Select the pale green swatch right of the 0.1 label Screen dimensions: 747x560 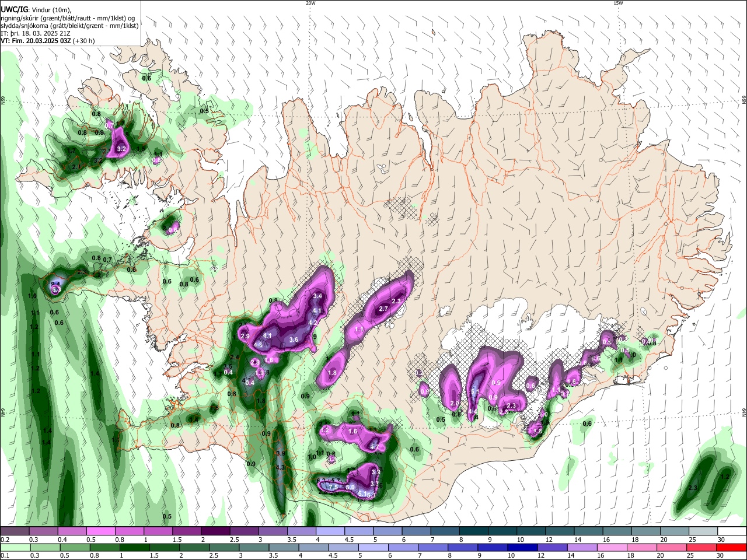[15, 548]
